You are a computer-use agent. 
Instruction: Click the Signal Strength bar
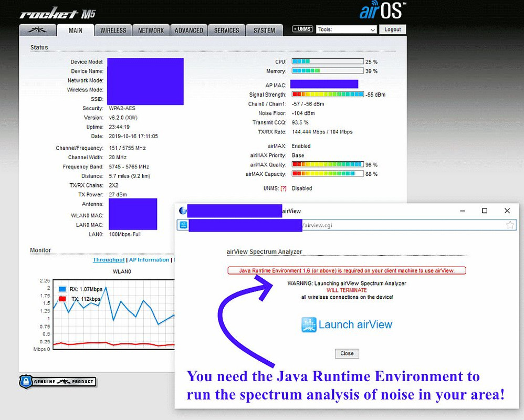tap(328, 94)
